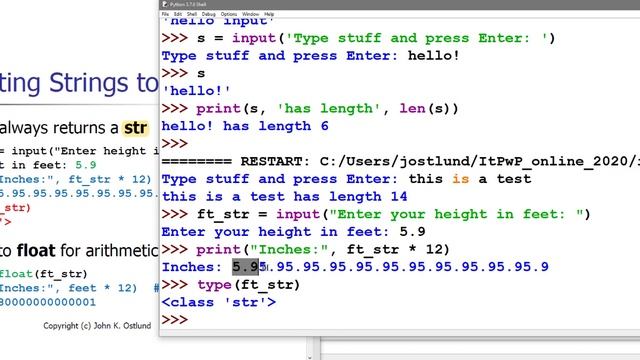The image size is (640, 360).
Task: Click the RESTART separator line
Action: [x=400, y=162]
